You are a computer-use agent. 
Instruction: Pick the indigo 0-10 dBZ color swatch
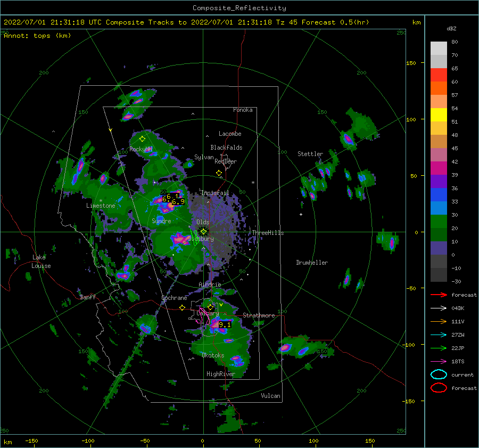pos(439,248)
